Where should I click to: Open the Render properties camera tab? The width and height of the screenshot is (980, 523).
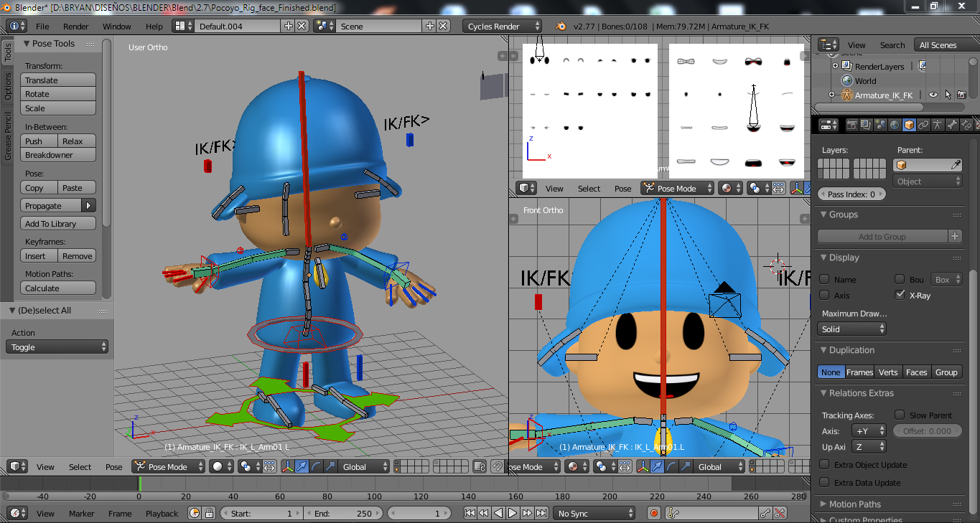click(852, 125)
